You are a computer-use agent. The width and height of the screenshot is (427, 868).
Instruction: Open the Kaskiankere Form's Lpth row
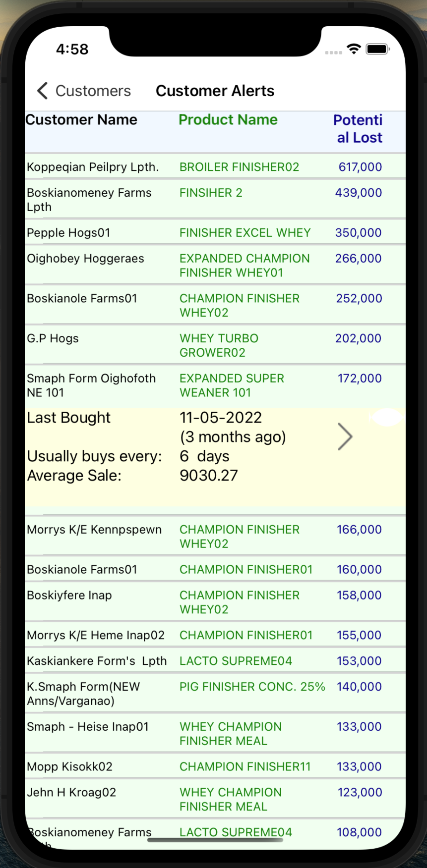[215, 661]
